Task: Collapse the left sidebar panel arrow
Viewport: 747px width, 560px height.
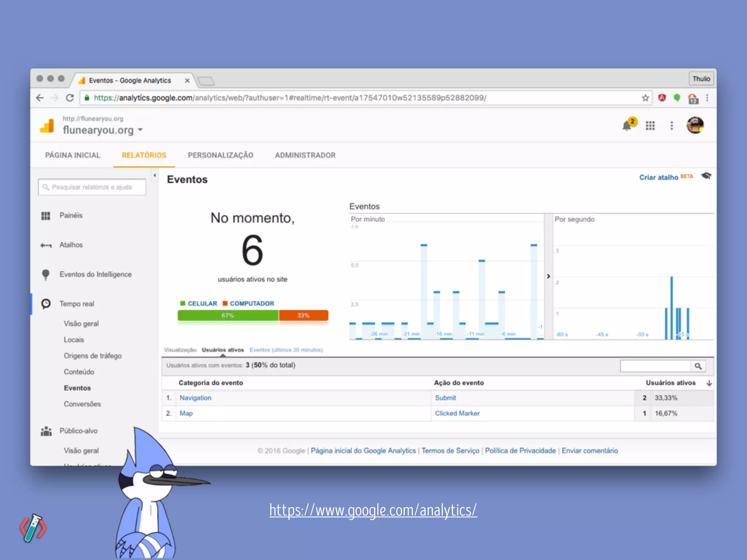Action: click(155, 175)
